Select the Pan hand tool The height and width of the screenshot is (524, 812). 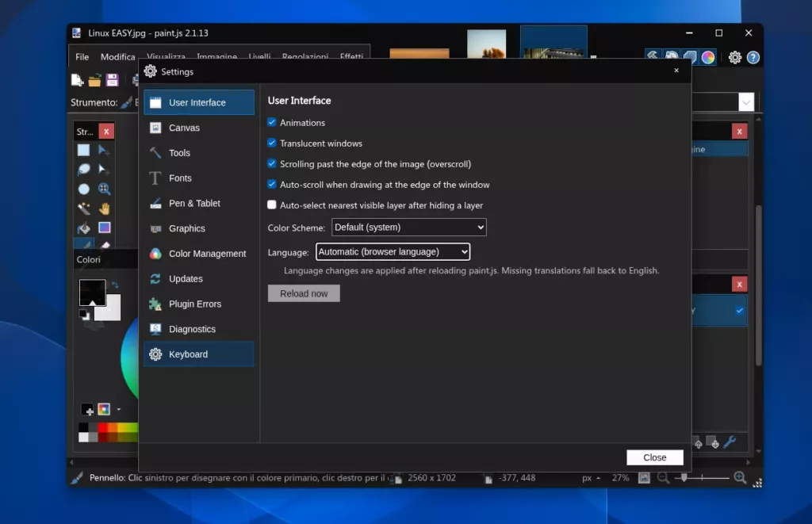click(x=105, y=208)
